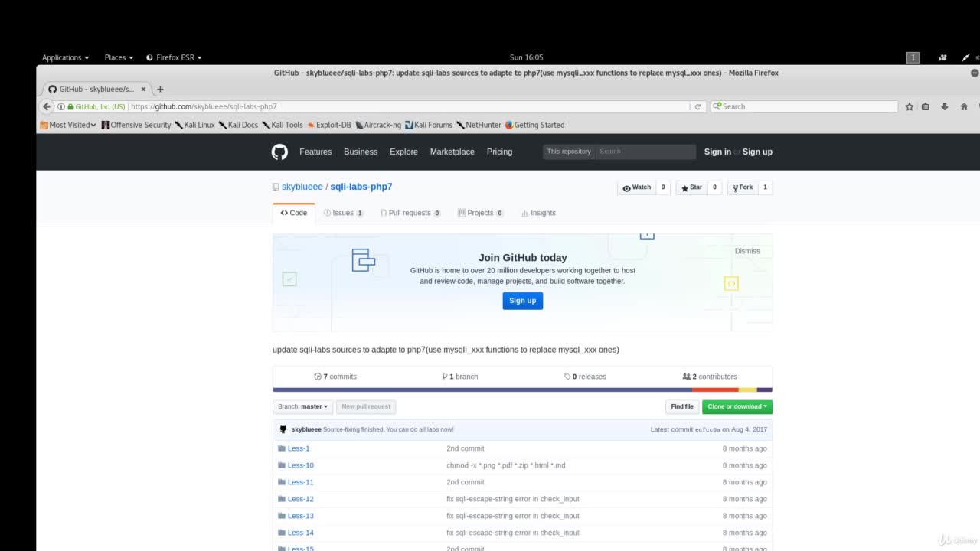This screenshot has width=980, height=551.
Task: Open Exploit-DB bookmark
Action: [329, 125]
